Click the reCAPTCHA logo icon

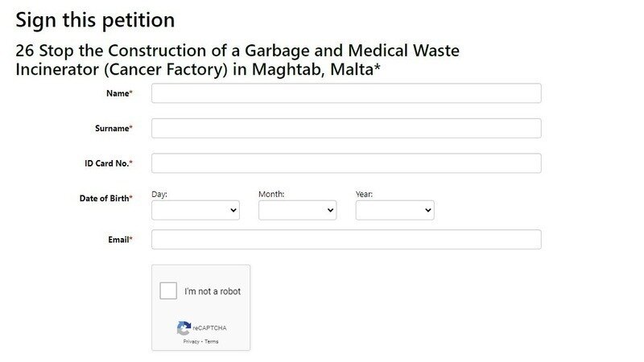coord(184,327)
